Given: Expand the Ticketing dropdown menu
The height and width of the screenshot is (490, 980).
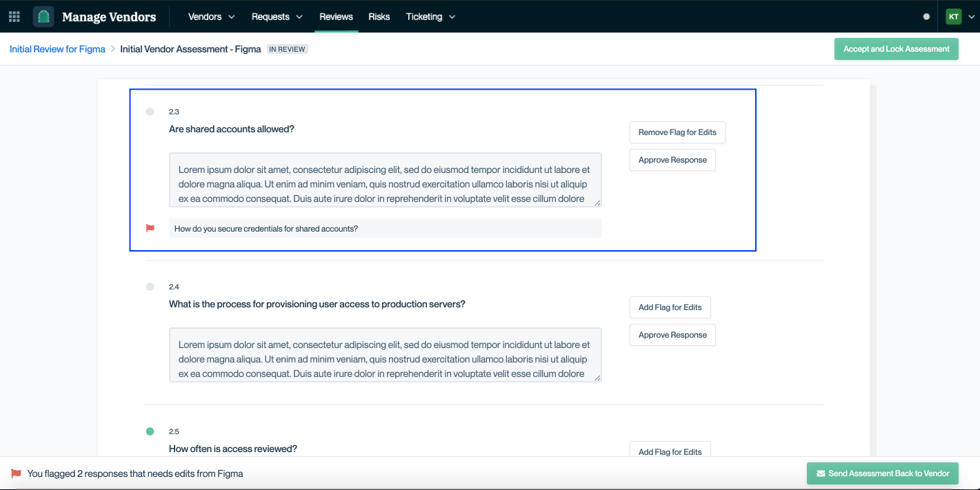Looking at the screenshot, I should pos(430,17).
